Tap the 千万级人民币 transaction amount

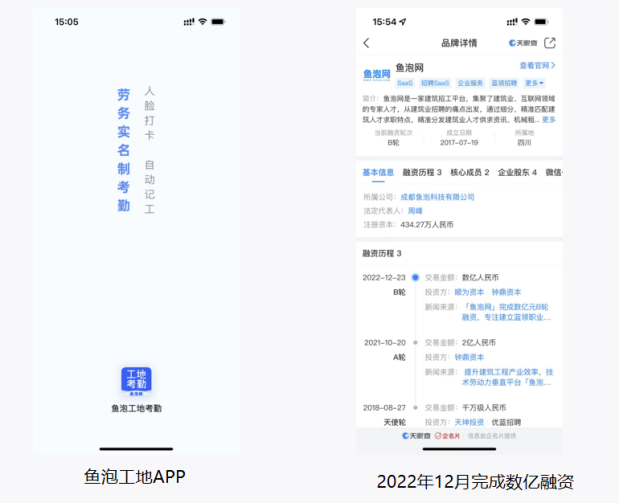[484, 408]
